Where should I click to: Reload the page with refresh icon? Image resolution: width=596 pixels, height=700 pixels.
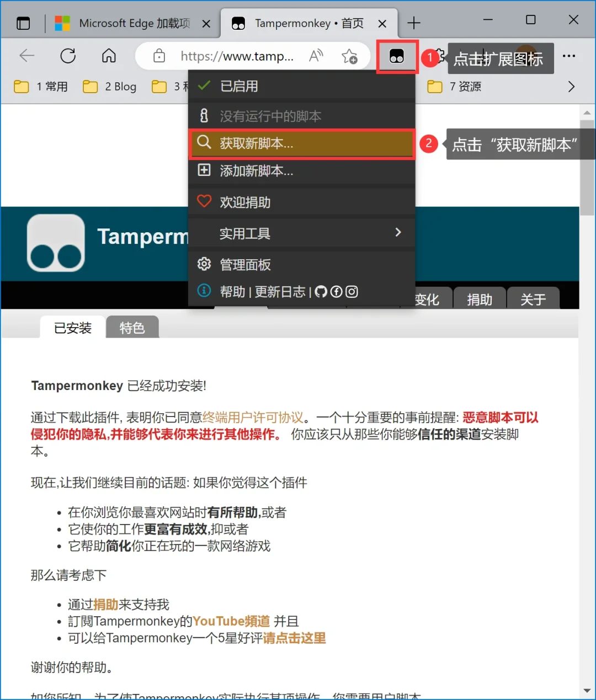68,56
